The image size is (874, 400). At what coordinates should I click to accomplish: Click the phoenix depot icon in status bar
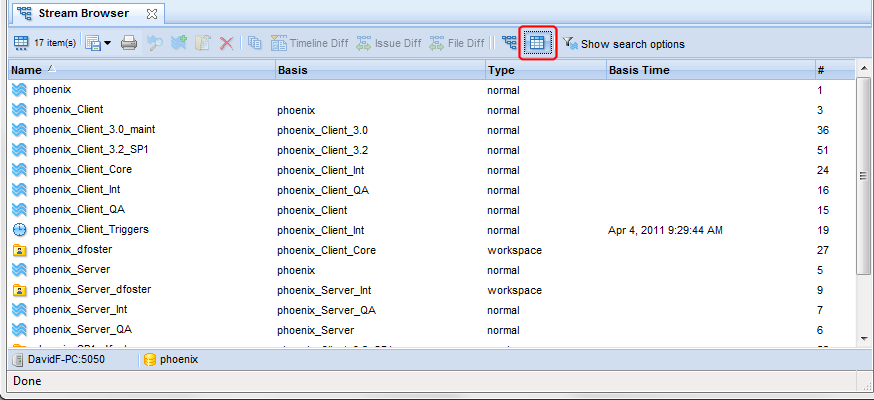pyautogui.click(x=150, y=359)
